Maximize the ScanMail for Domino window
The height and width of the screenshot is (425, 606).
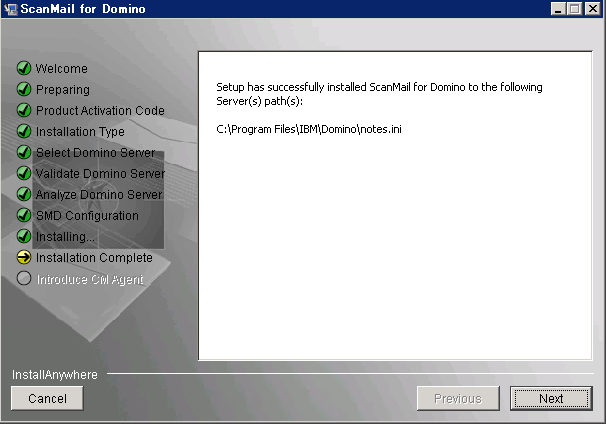[x=574, y=9]
